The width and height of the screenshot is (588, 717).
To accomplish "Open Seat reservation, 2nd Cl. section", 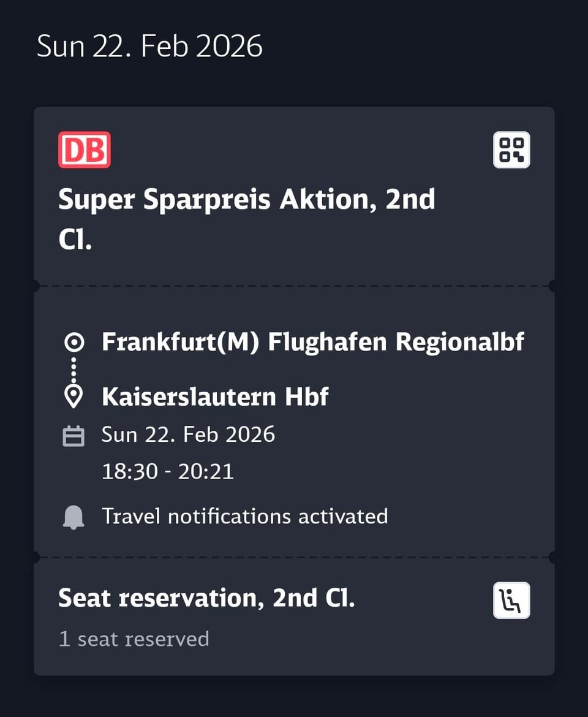I will tap(206, 598).
